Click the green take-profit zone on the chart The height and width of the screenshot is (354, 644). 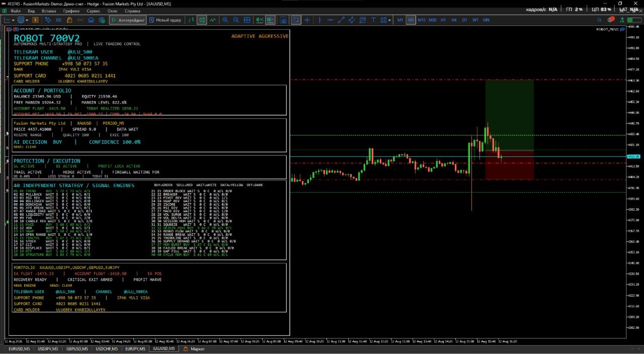point(509,115)
